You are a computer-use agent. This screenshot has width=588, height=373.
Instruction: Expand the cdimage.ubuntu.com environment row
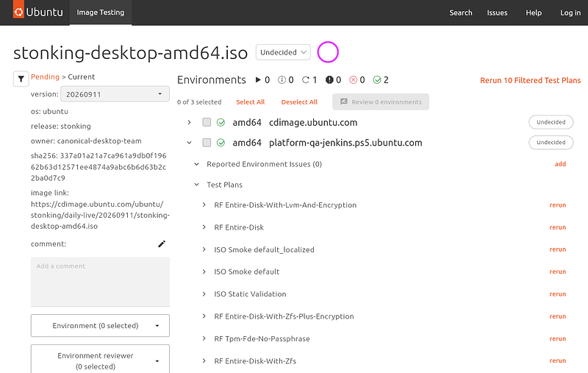click(189, 122)
